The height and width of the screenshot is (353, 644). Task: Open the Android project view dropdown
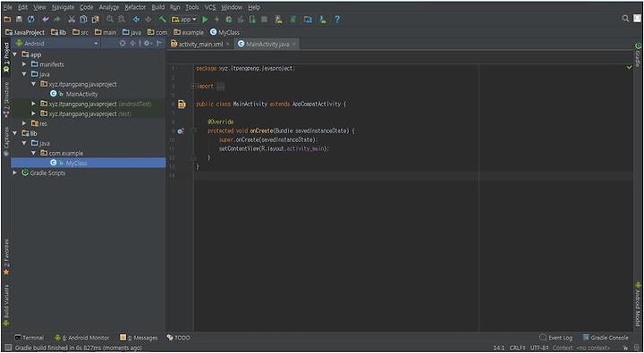56,43
